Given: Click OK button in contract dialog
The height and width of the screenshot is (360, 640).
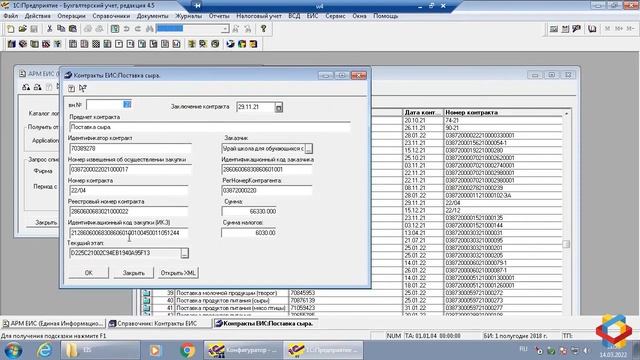Looking at the screenshot, I should 89,273.
